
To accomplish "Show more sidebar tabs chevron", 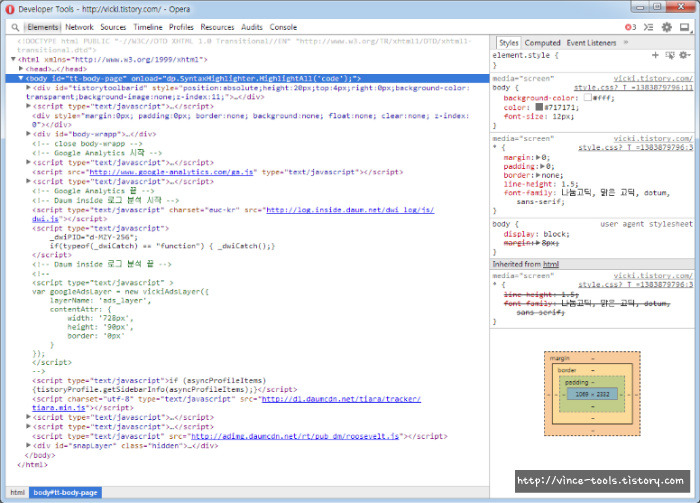I will coord(625,42).
